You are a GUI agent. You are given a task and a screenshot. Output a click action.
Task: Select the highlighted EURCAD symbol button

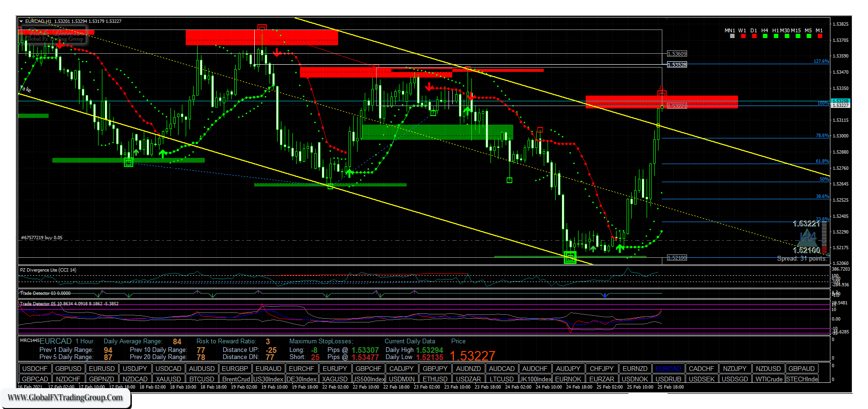[x=668, y=369]
